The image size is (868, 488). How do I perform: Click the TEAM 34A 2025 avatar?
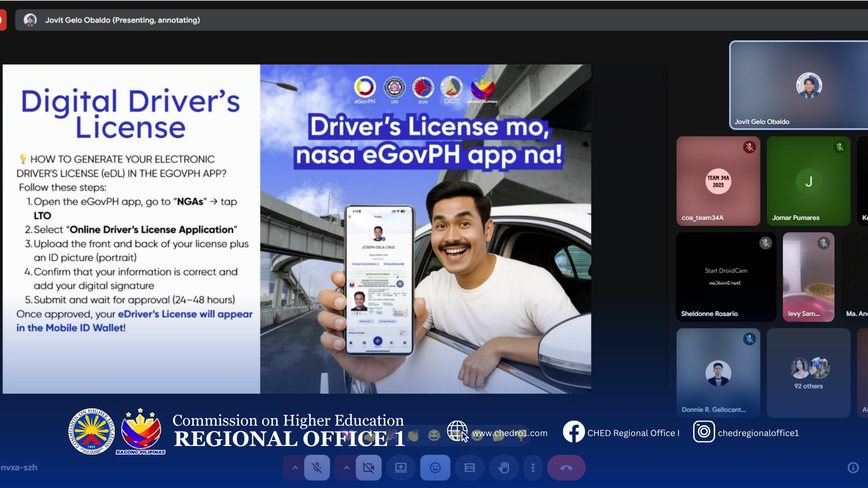click(x=718, y=181)
